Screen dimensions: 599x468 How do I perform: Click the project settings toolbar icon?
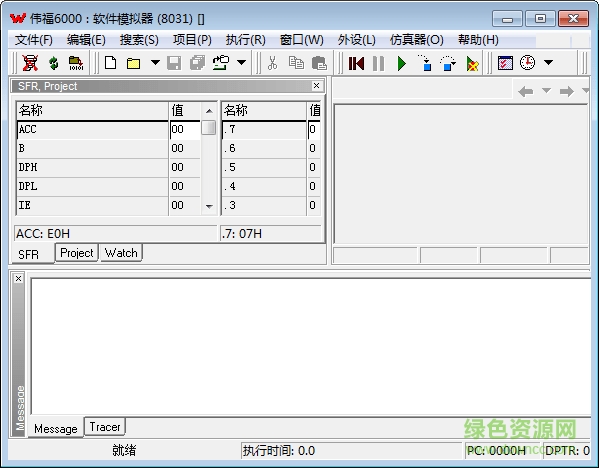pyautogui.click(x=221, y=63)
